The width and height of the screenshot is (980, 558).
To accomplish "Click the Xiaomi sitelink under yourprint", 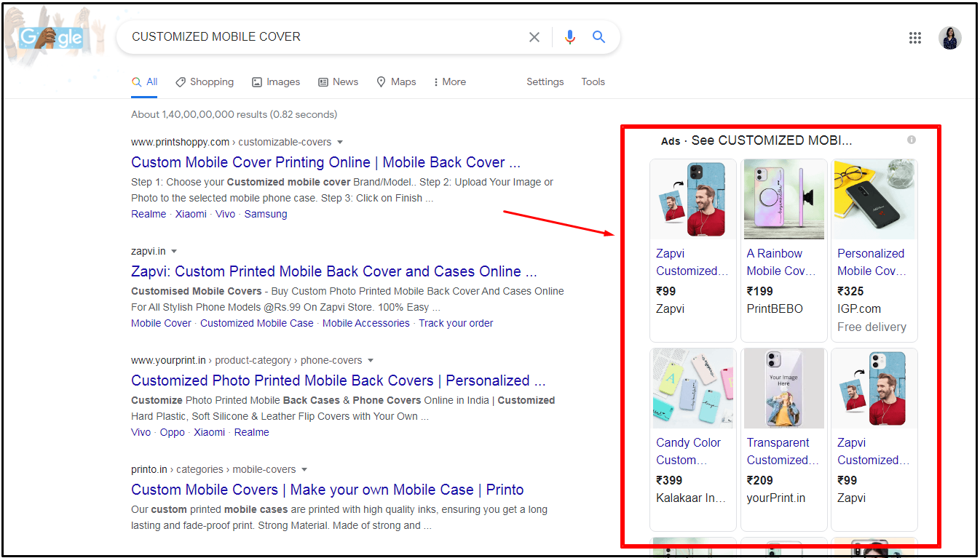I will click(210, 432).
